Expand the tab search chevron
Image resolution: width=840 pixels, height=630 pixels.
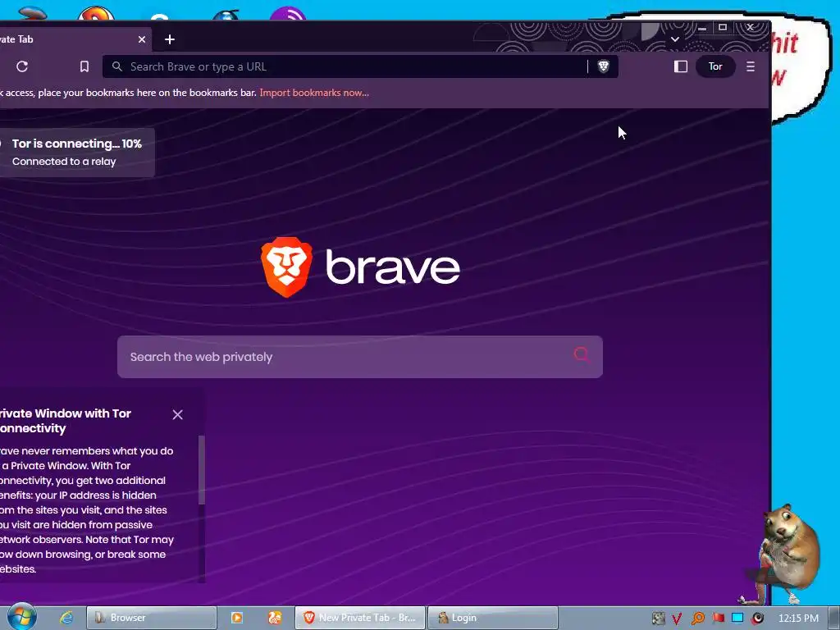[x=675, y=39]
